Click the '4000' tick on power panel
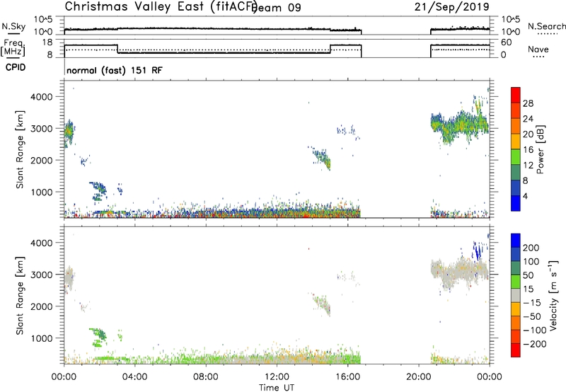 41,97
